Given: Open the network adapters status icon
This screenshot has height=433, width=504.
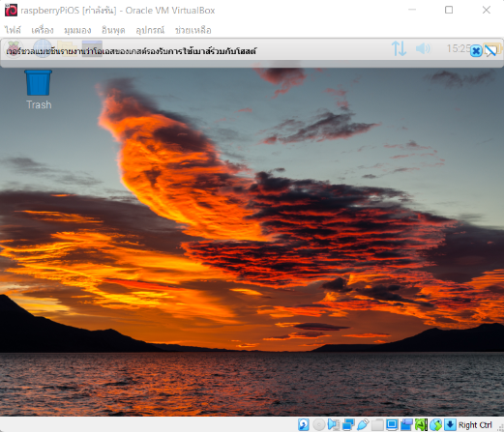Looking at the screenshot, I should click(x=348, y=424).
